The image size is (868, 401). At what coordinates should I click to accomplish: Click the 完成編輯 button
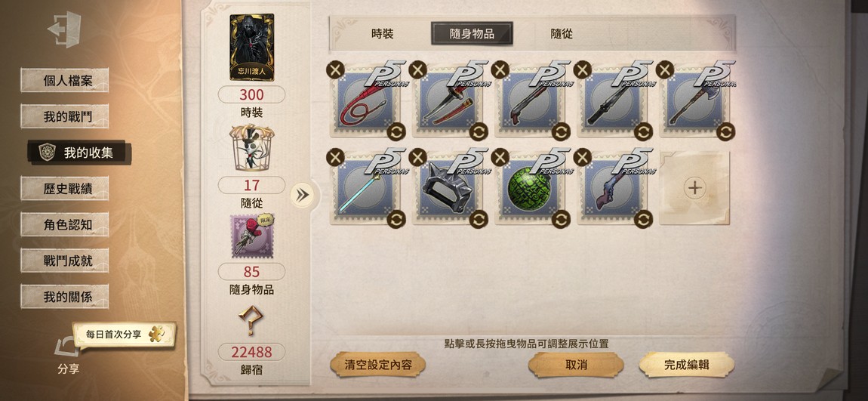tap(686, 365)
